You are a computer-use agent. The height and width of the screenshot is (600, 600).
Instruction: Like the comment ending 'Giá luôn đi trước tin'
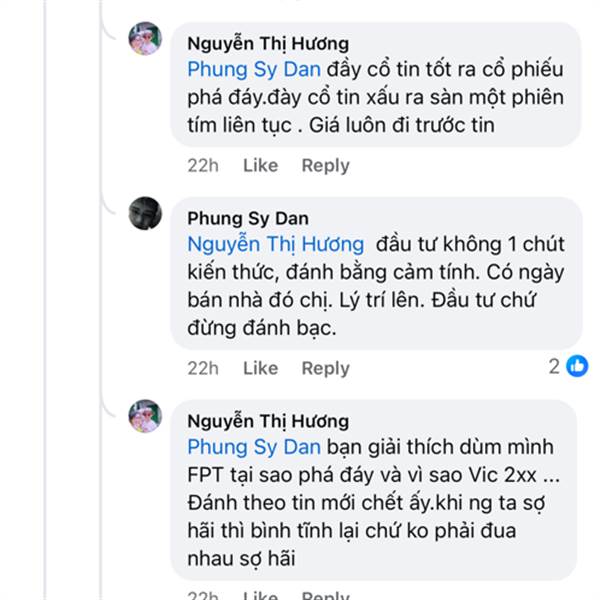click(260, 165)
